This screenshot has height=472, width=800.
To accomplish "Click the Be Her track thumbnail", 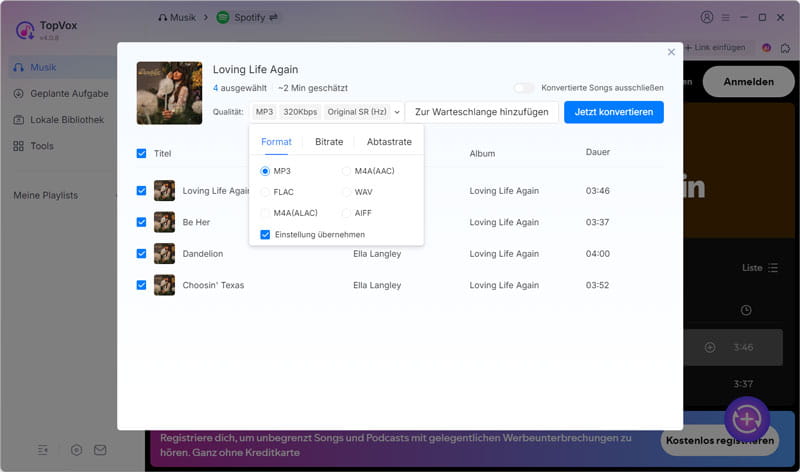I will click(164, 222).
